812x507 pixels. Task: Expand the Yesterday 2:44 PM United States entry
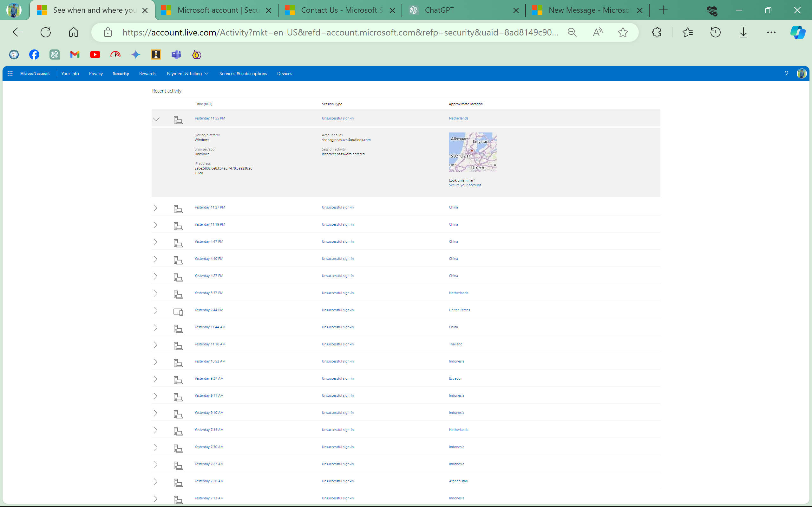pyautogui.click(x=156, y=310)
